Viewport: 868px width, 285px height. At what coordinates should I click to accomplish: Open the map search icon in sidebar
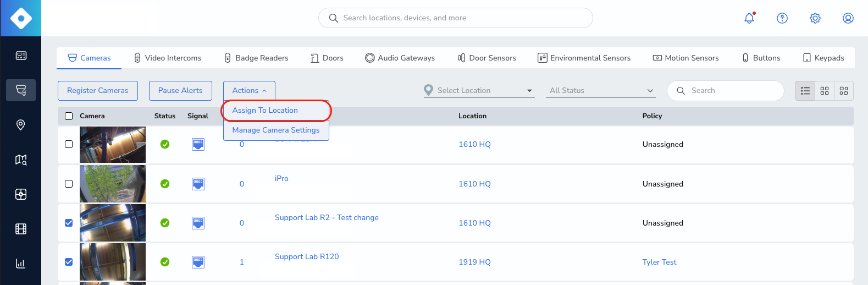click(x=21, y=160)
